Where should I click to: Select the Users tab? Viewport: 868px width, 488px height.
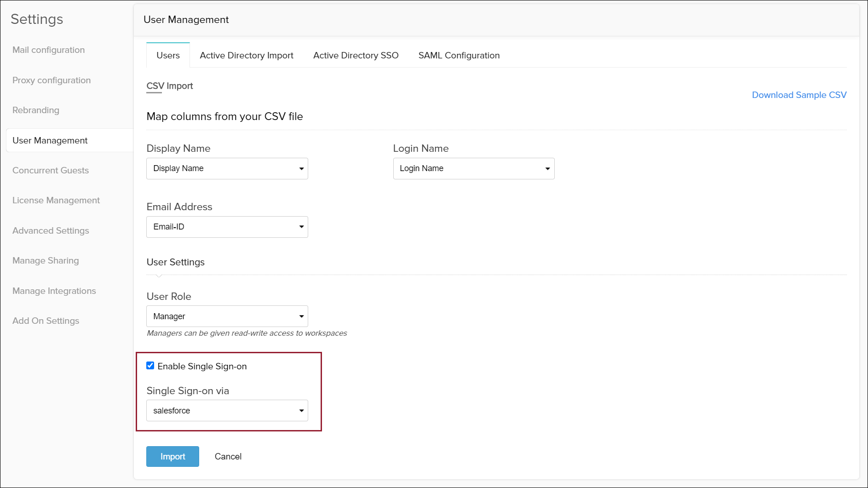coord(168,56)
